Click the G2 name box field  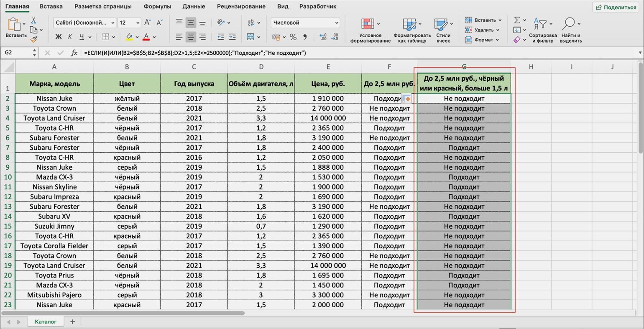(x=17, y=53)
